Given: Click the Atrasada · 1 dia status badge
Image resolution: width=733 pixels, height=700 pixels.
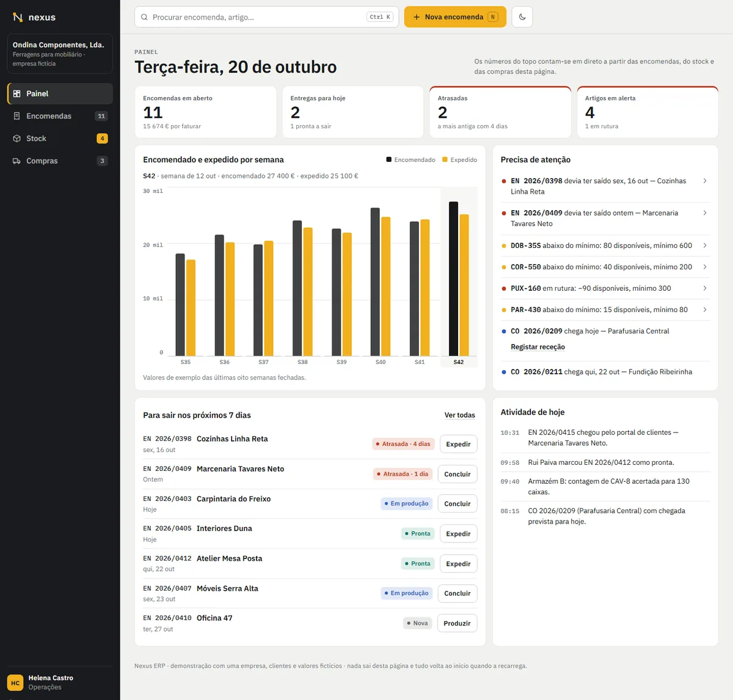Looking at the screenshot, I should click(x=404, y=474).
